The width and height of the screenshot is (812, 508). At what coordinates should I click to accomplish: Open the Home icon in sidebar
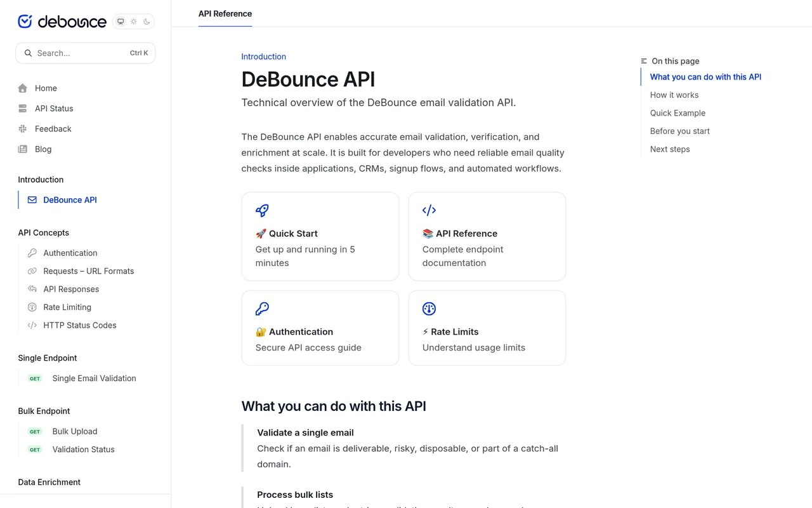23,88
